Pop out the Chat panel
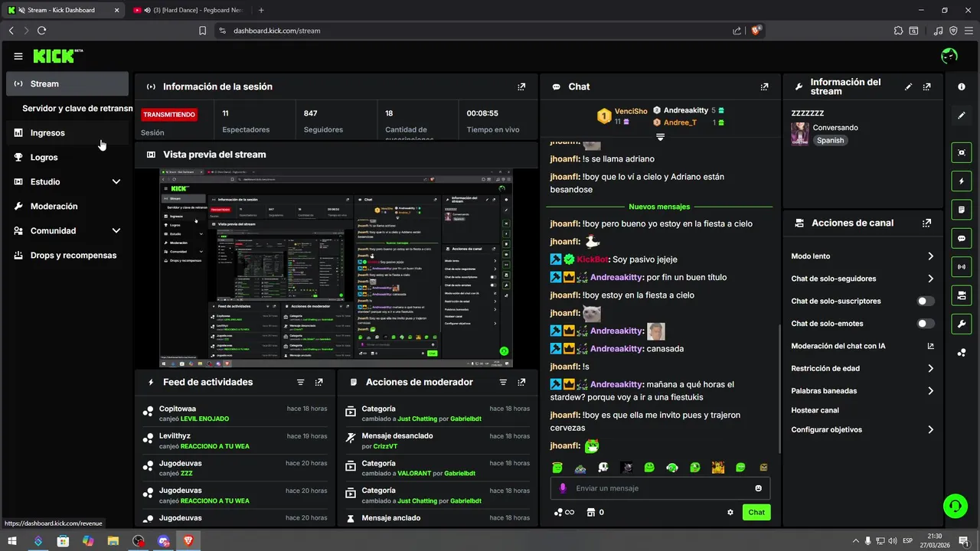Screen dimensions: 980x551 point(764,87)
